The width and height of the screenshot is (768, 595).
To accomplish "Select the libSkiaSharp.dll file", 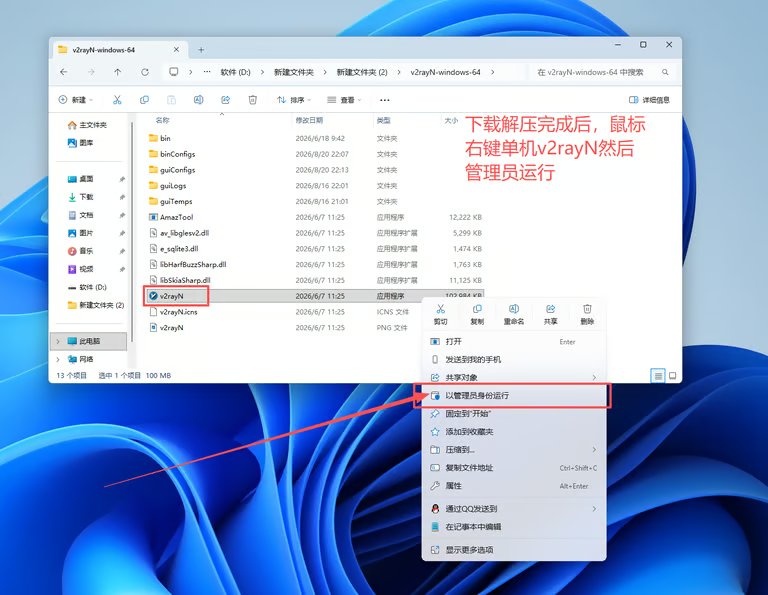I will (179, 280).
